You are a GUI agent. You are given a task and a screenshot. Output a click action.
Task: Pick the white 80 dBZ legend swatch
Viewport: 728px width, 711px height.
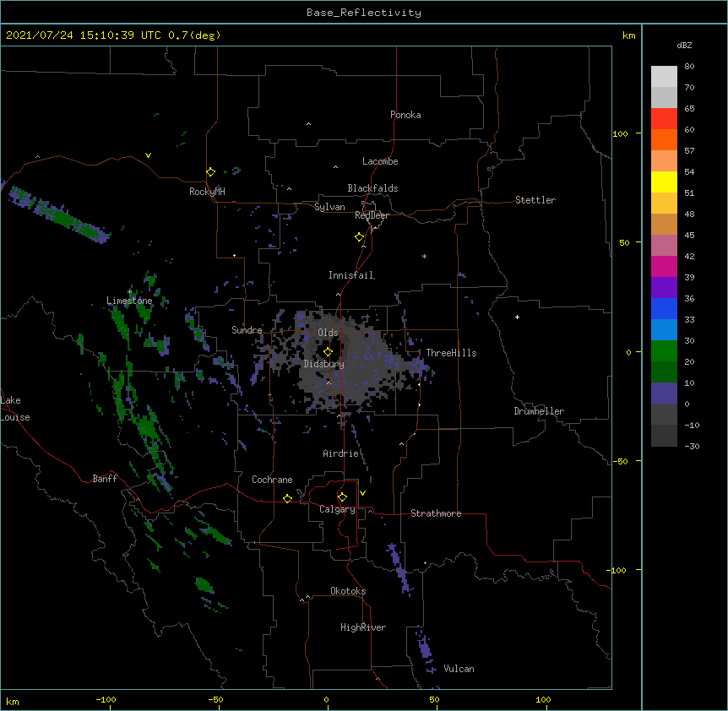coord(664,77)
